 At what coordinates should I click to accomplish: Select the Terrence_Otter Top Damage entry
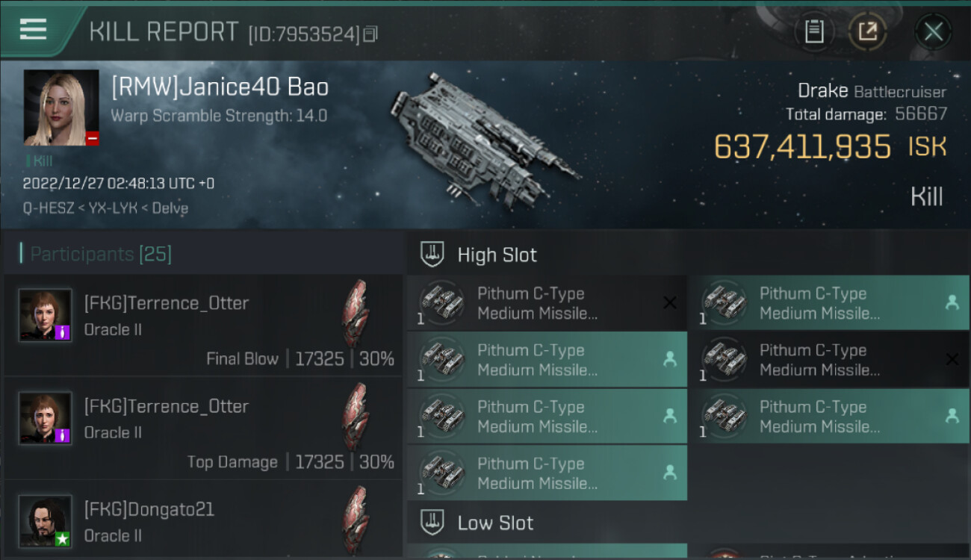(x=202, y=428)
